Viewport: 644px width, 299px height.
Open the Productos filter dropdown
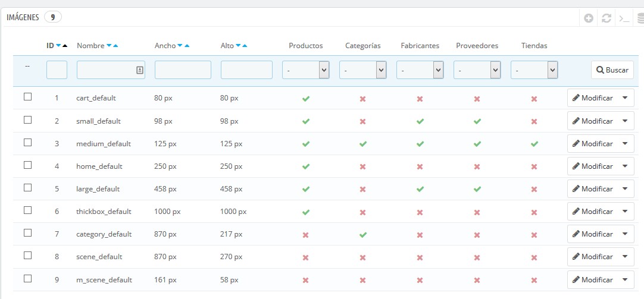point(306,70)
